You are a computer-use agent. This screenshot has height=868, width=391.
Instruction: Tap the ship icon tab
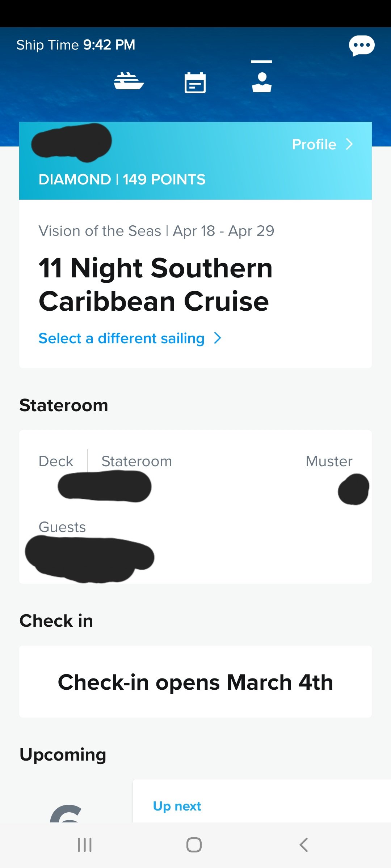coord(129,81)
